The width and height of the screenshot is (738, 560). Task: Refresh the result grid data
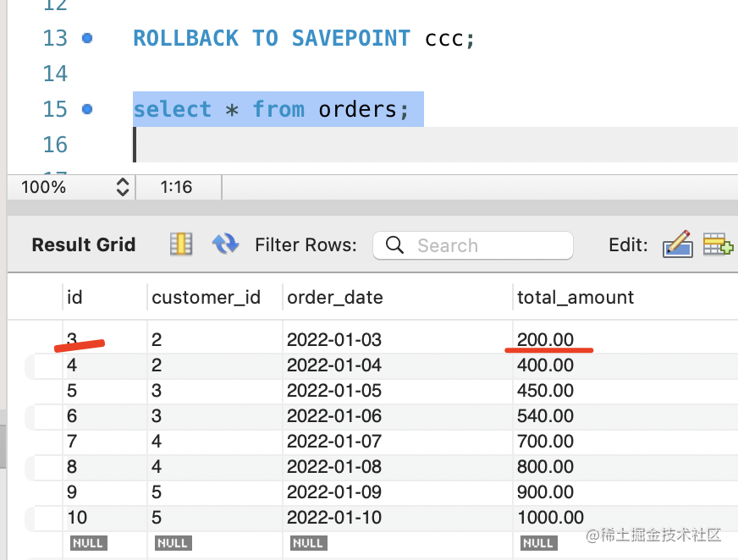225,244
